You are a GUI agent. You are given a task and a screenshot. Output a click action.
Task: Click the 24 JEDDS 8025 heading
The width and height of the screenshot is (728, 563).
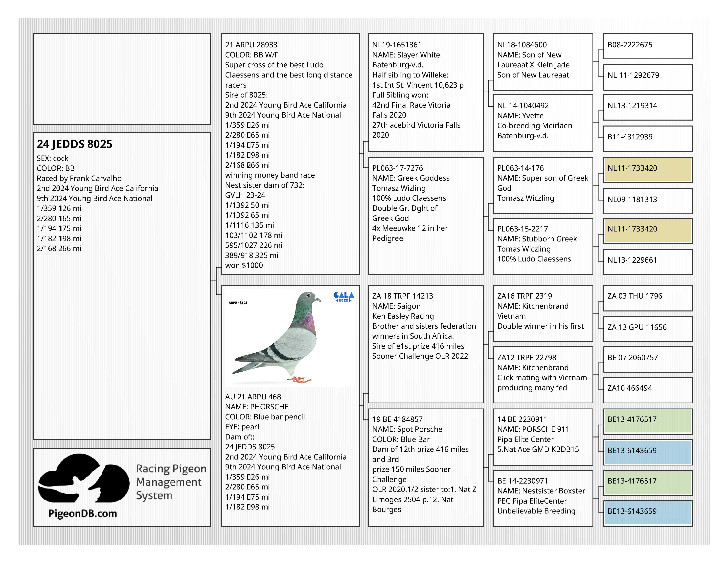[74, 144]
